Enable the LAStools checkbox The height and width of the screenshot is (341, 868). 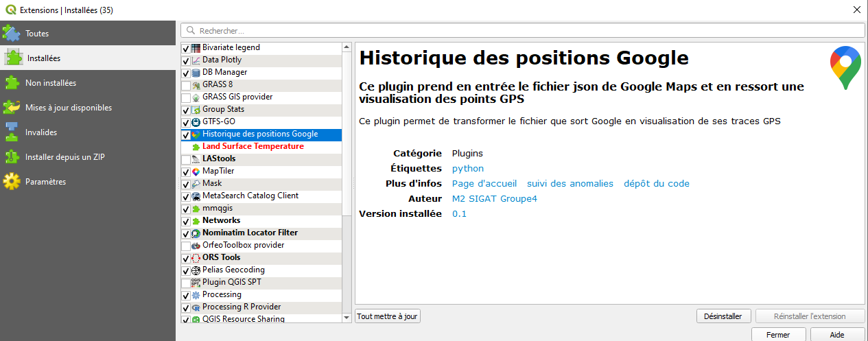click(186, 160)
